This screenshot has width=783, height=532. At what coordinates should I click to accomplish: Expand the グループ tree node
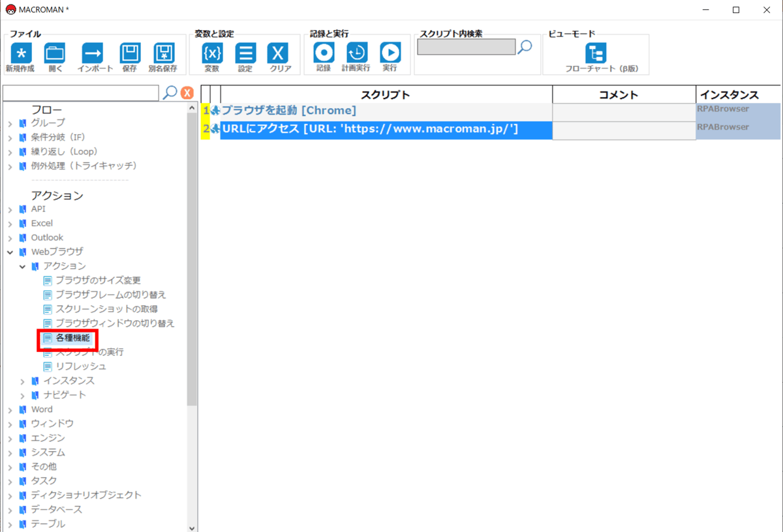[x=10, y=123]
